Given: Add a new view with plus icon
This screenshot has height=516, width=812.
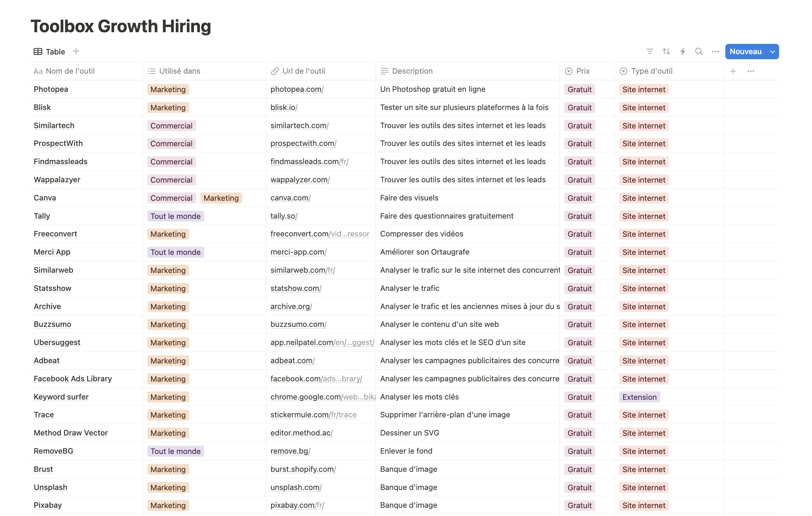Looking at the screenshot, I should click(76, 51).
